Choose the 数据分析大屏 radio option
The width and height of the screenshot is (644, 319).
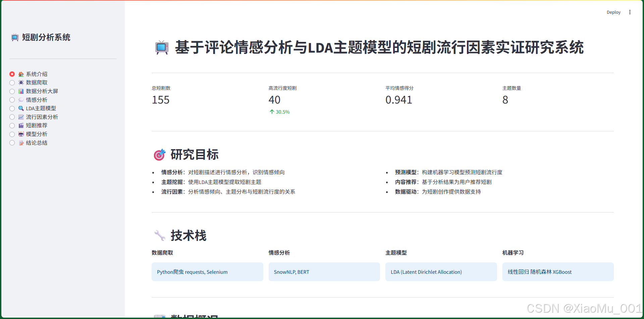[x=12, y=91]
